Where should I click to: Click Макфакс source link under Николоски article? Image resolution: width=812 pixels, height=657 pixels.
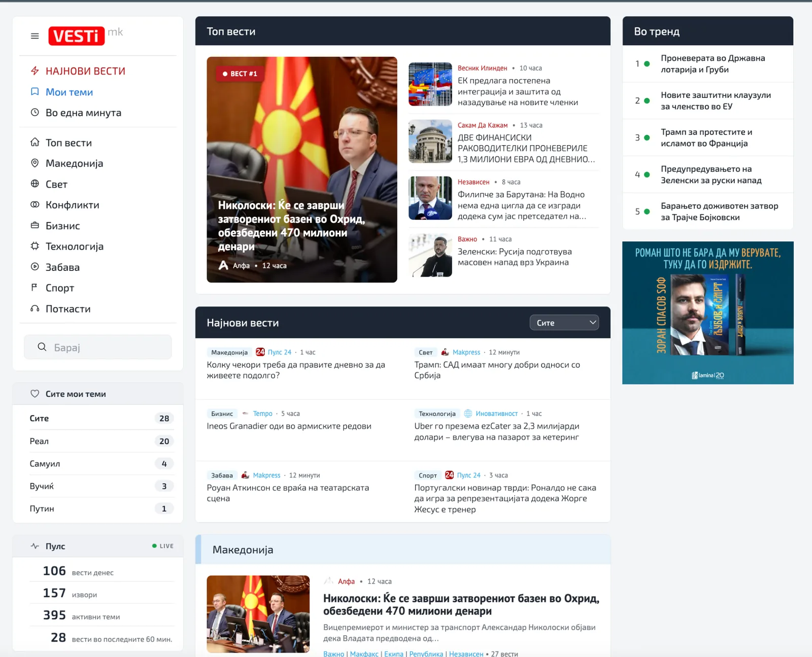pos(364,654)
